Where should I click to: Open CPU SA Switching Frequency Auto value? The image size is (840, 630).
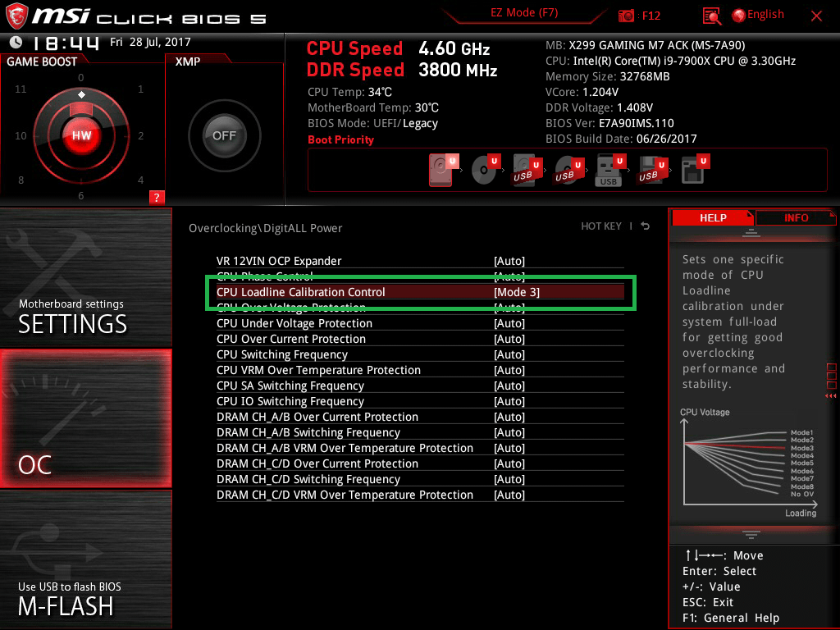coord(509,386)
